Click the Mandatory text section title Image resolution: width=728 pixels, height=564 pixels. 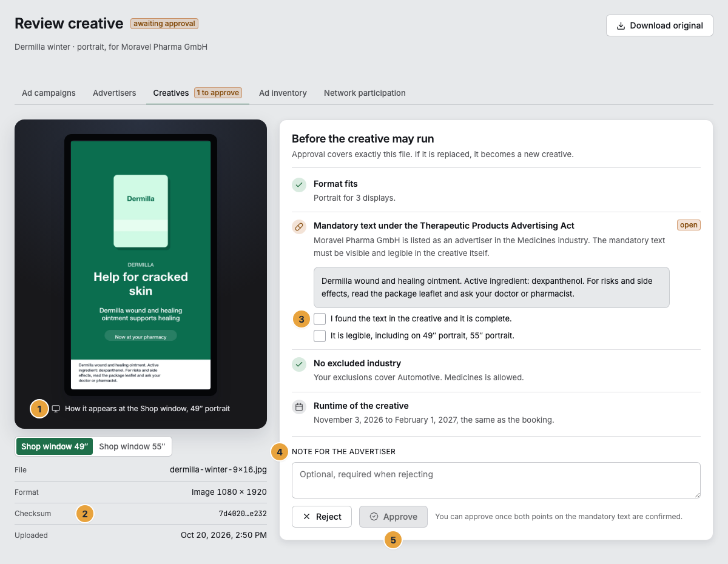point(444,226)
